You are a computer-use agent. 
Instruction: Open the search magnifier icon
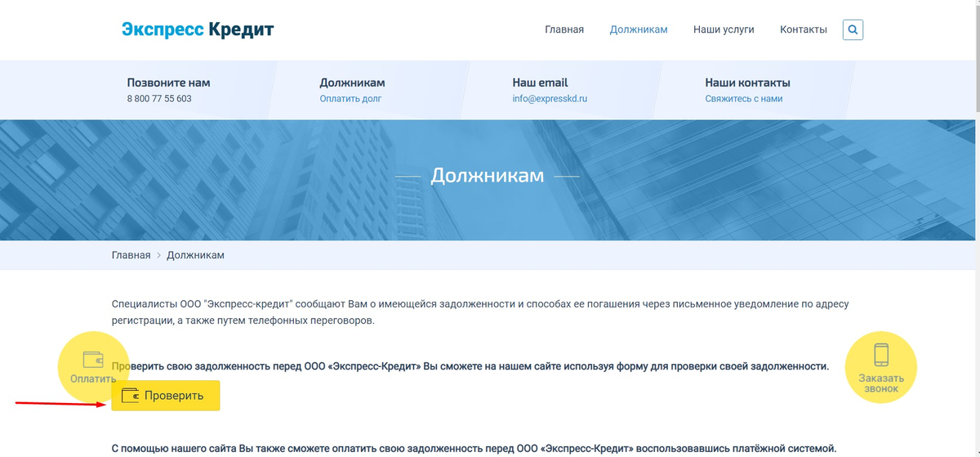coord(853,30)
